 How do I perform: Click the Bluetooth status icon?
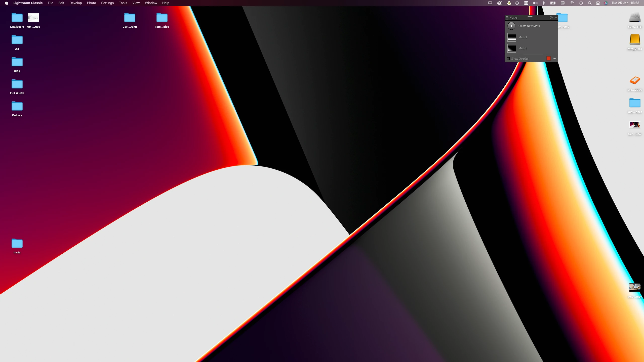[x=544, y=3]
